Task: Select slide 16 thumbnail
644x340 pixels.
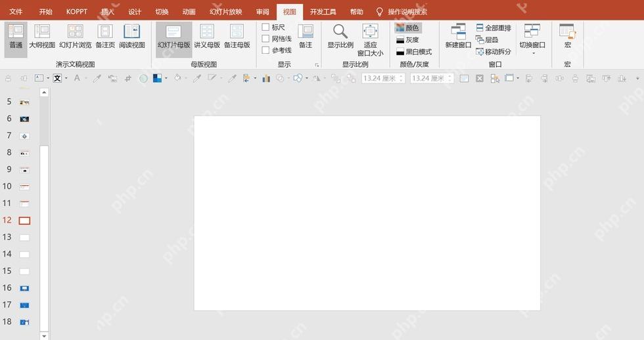Action: [x=25, y=288]
